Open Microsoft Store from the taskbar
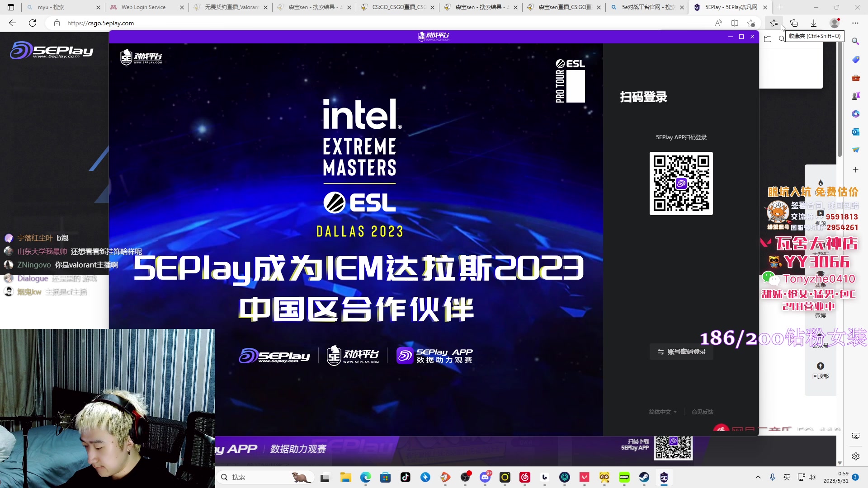The image size is (868, 488). coord(386,477)
